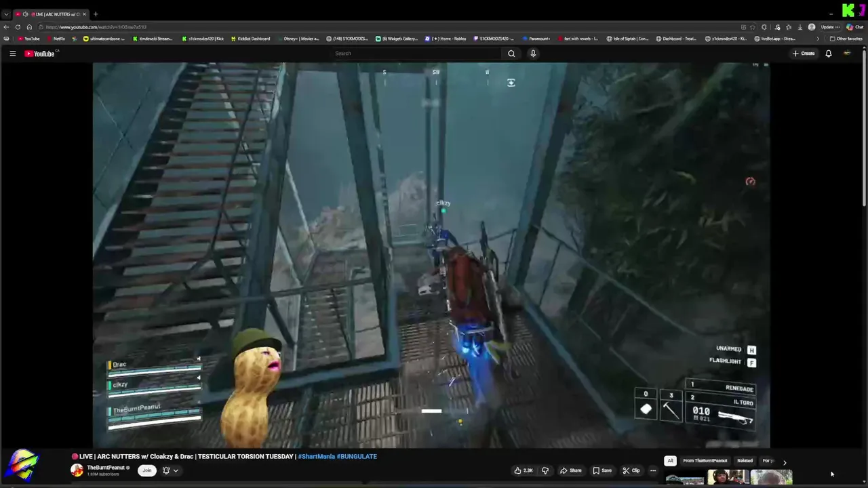Open TheBurntPeanut channel avatar
868x488 pixels.
(77, 470)
